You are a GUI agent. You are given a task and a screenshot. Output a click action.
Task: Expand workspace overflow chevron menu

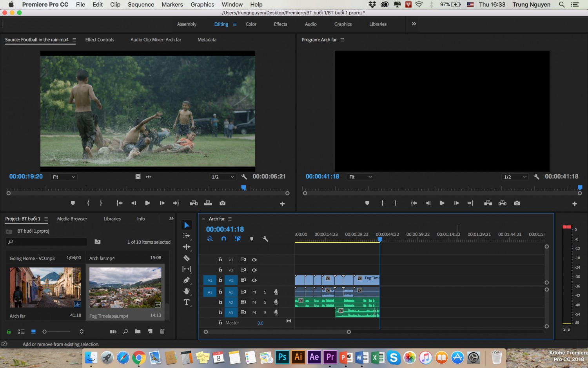pos(414,24)
